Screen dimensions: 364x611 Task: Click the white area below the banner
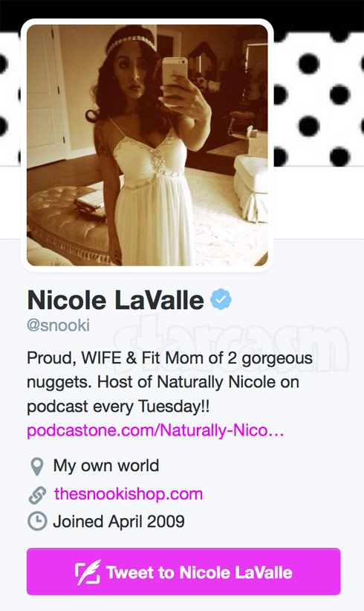(x=319, y=203)
